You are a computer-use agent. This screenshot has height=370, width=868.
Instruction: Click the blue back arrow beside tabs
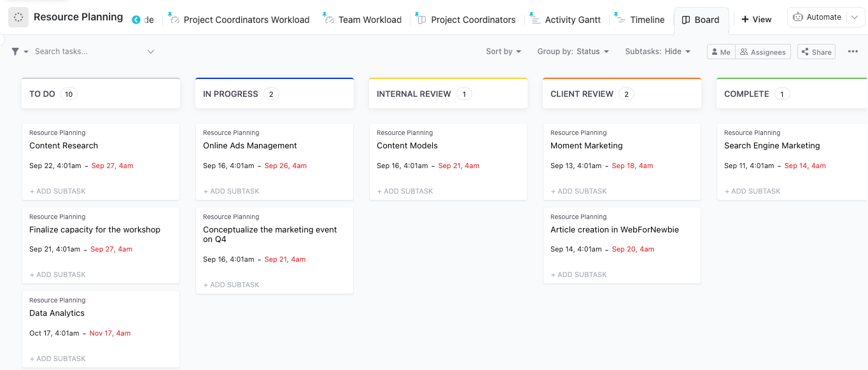[x=136, y=20]
